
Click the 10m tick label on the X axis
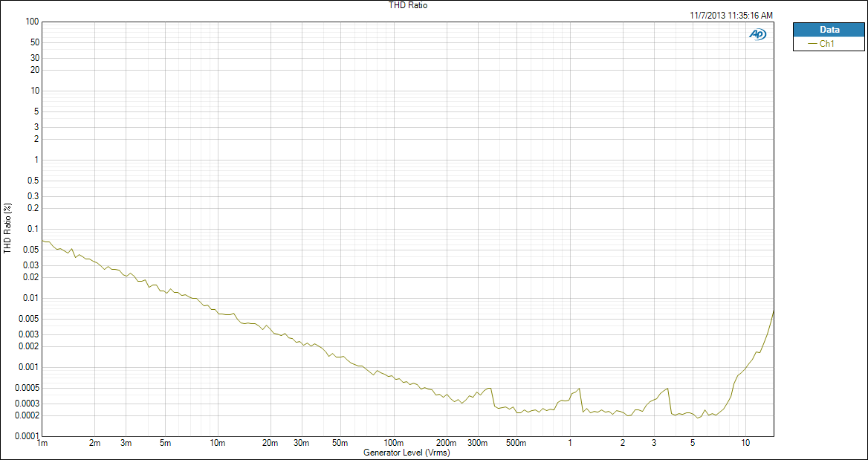(218, 444)
